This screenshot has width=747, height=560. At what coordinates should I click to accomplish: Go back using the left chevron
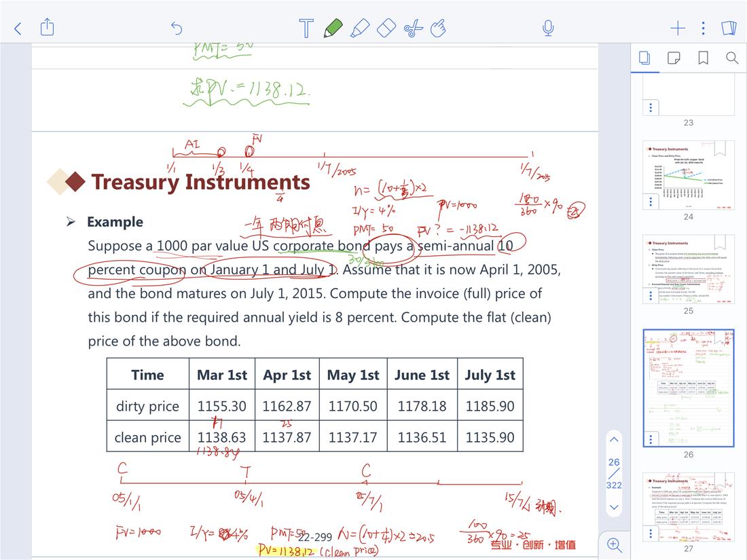18,28
